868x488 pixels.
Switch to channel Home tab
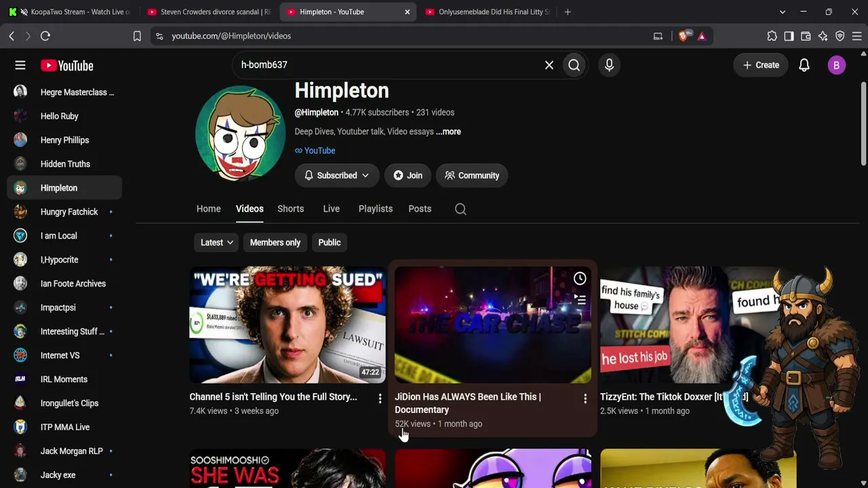point(209,209)
